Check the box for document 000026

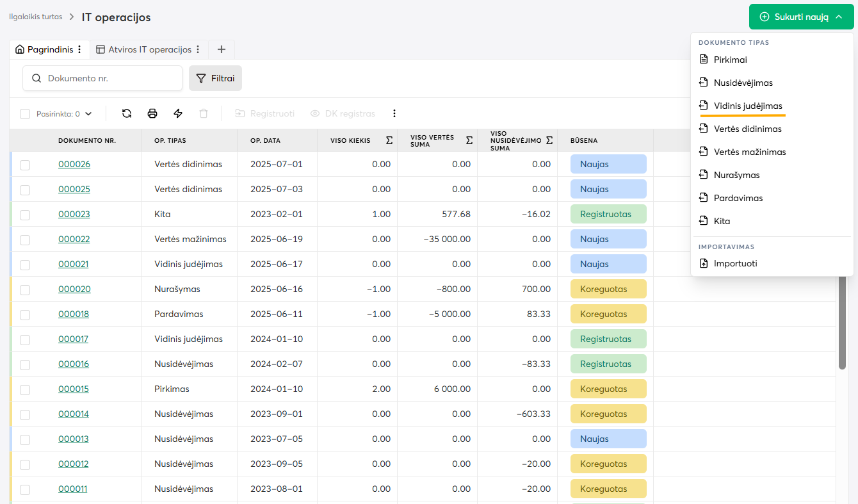coord(25,165)
